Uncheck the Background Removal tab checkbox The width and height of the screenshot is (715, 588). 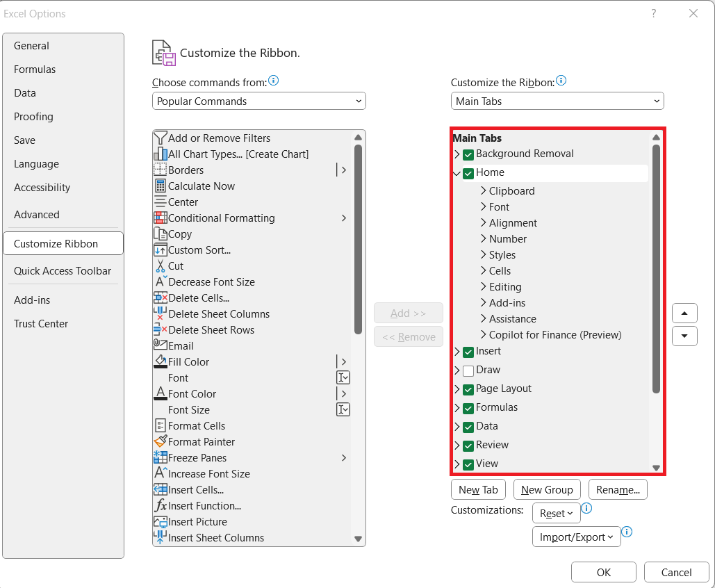click(468, 154)
